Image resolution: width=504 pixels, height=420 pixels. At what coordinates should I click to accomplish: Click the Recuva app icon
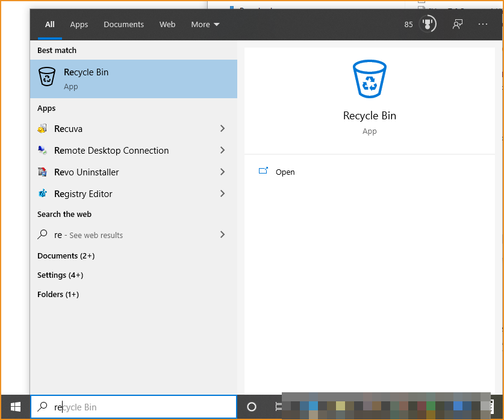coord(42,128)
